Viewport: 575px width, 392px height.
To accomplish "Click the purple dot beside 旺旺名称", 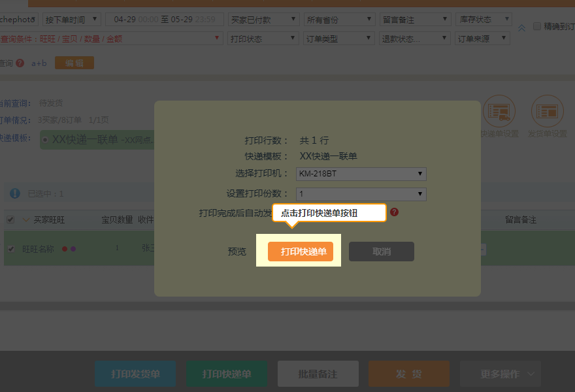I will pyautogui.click(x=73, y=249).
